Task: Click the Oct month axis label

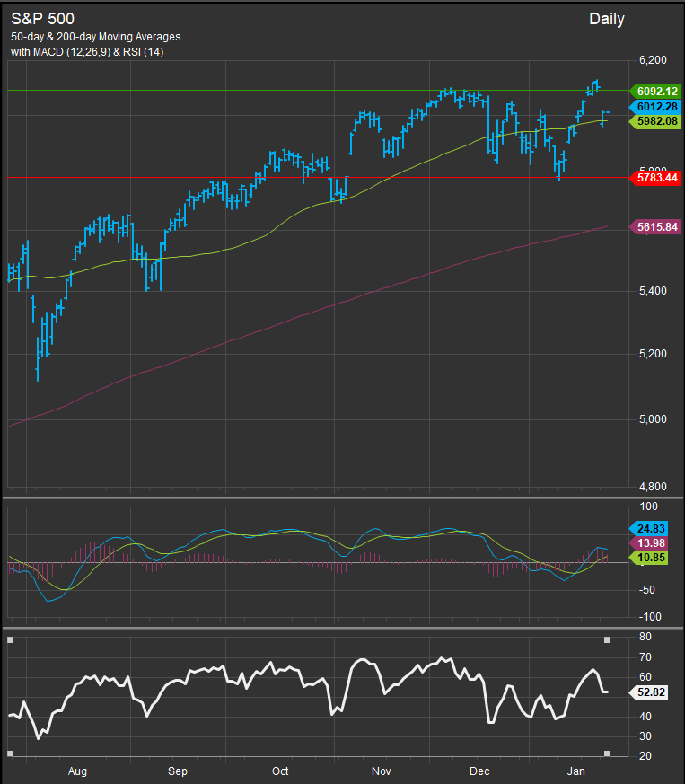Action: [280, 771]
